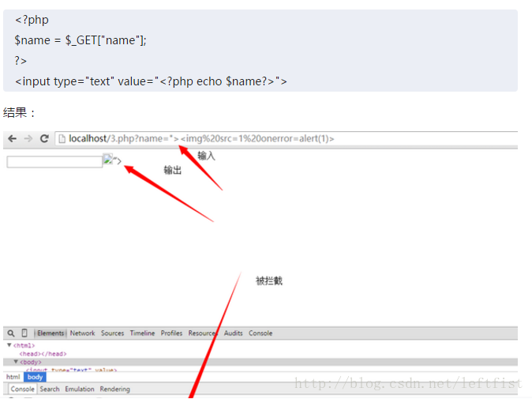Click the broken image icon on page

coord(109,160)
